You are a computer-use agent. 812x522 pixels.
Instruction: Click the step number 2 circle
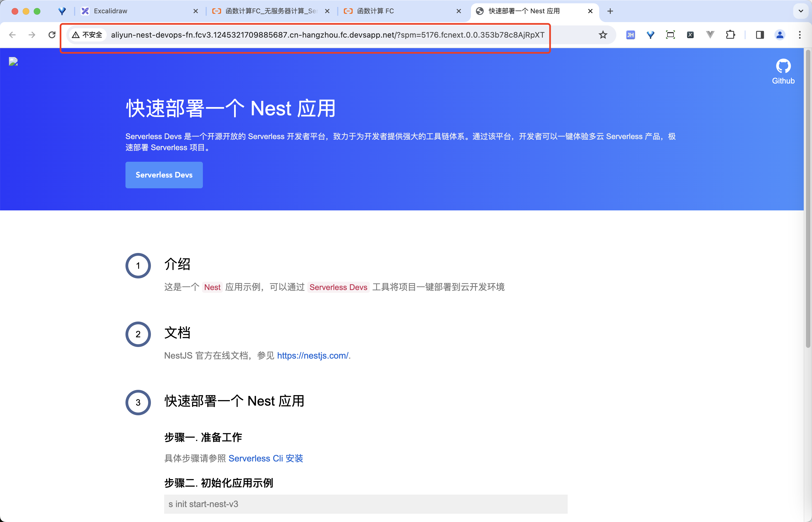138,334
